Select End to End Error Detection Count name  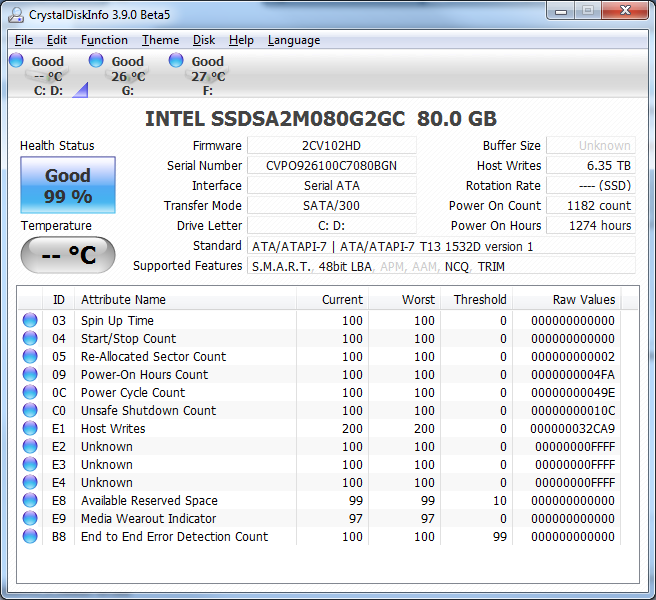pyautogui.click(x=174, y=536)
